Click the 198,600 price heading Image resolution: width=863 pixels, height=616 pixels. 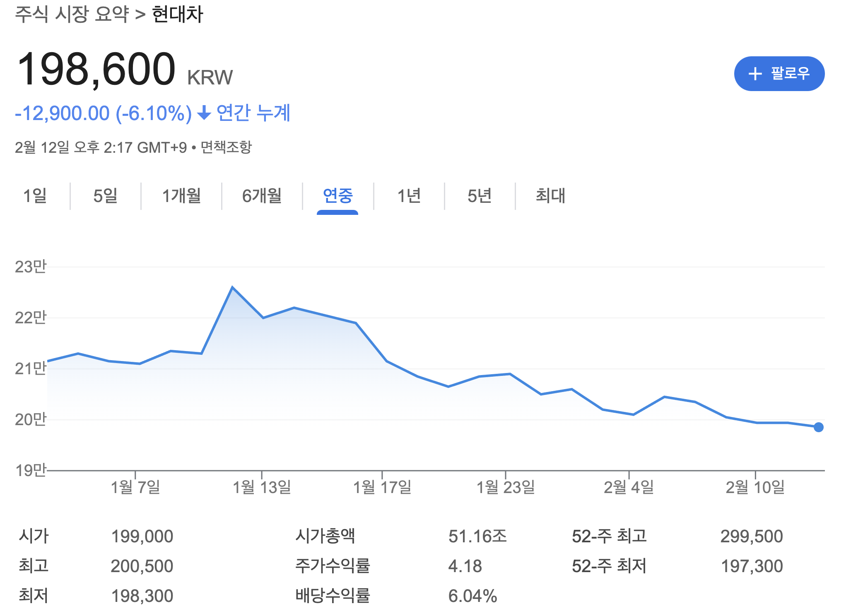click(96, 70)
